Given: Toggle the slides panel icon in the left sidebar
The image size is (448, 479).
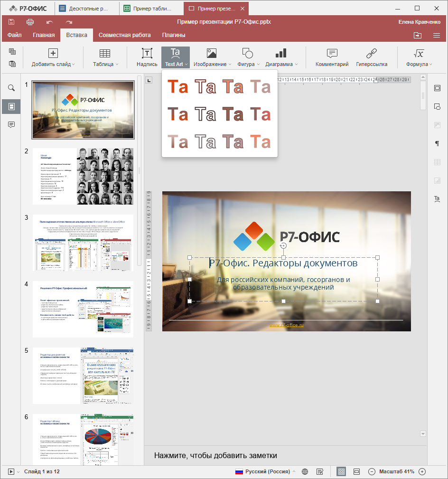Looking at the screenshot, I should 11,106.
